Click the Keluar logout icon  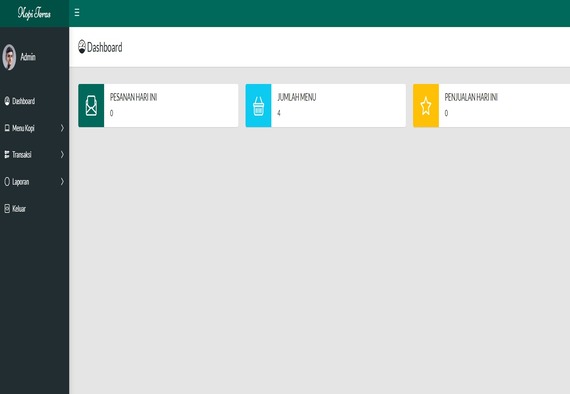click(7, 208)
